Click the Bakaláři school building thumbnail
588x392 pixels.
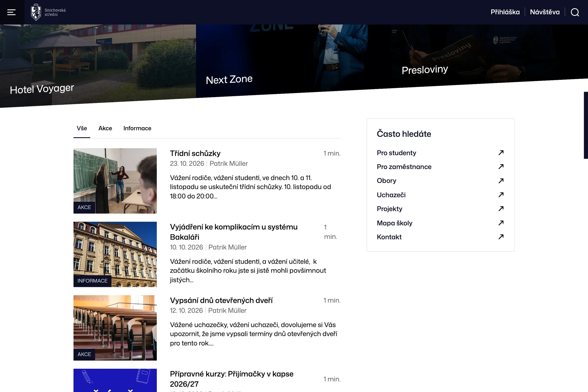tap(115, 254)
